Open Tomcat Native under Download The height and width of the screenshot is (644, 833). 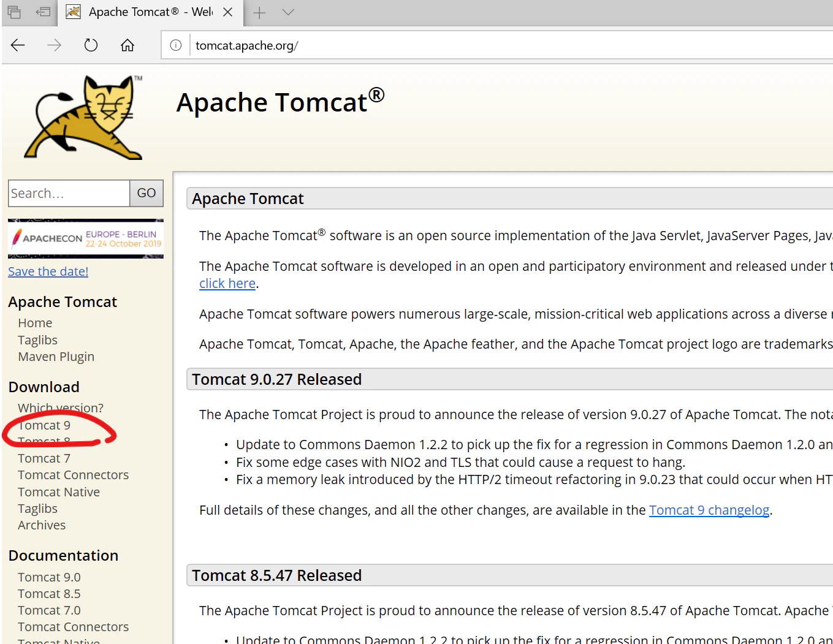point(59,492)
